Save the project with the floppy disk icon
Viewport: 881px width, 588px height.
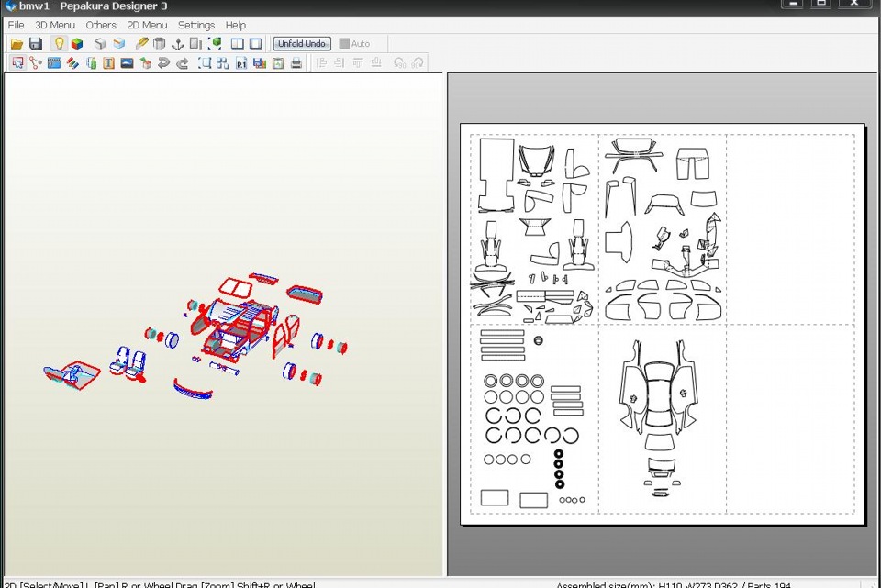36,44
